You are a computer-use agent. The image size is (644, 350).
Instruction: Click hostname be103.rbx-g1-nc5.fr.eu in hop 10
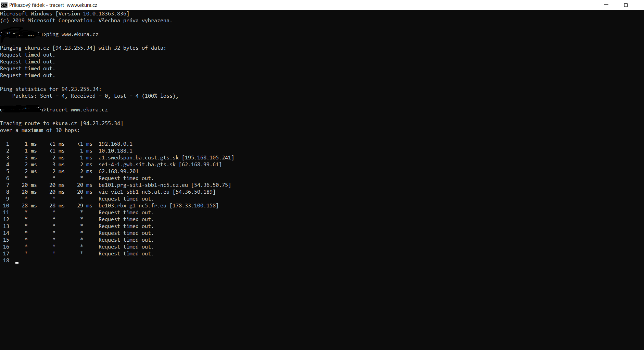132,206
